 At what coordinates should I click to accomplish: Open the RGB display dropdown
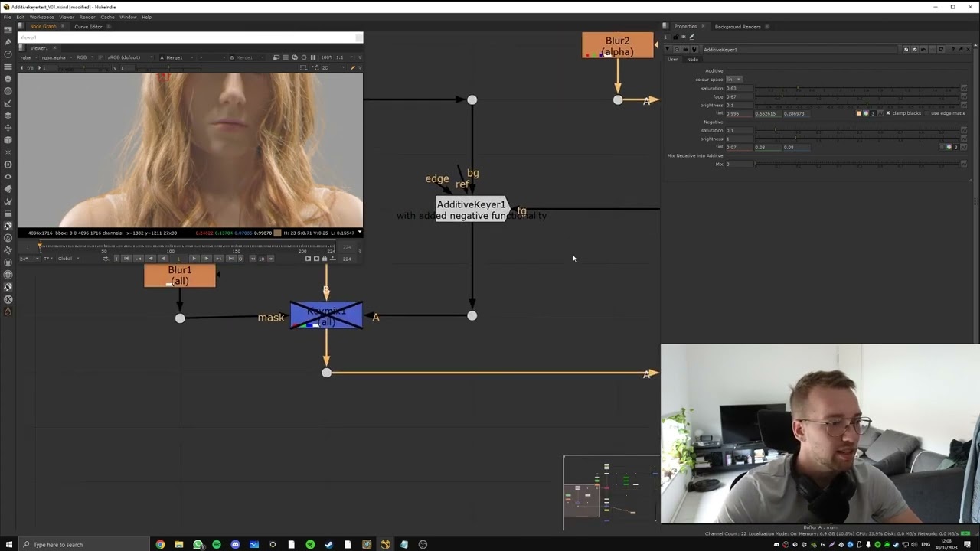[x=84, y=57]
